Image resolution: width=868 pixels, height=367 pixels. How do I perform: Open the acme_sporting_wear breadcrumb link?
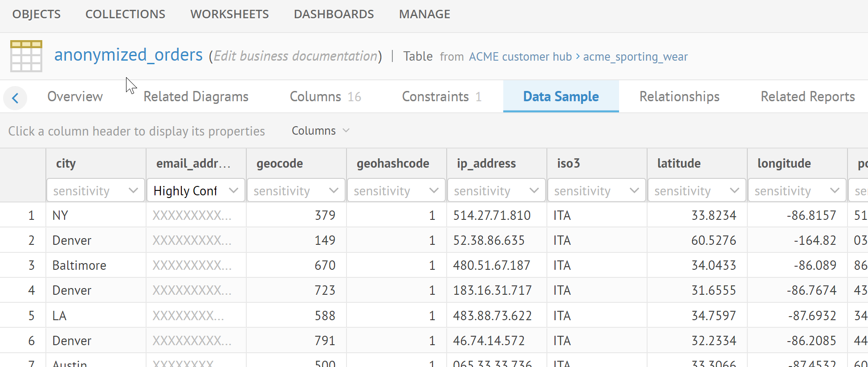(x=635, y=57)
